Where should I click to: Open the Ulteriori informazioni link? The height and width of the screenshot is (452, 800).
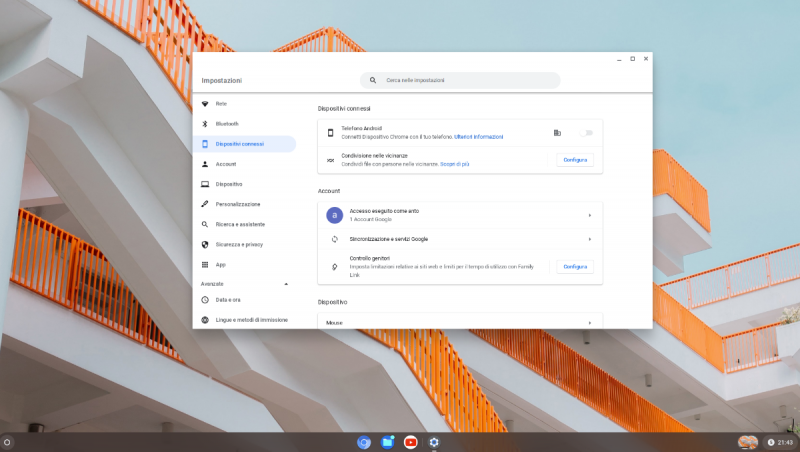pos(479,137)
